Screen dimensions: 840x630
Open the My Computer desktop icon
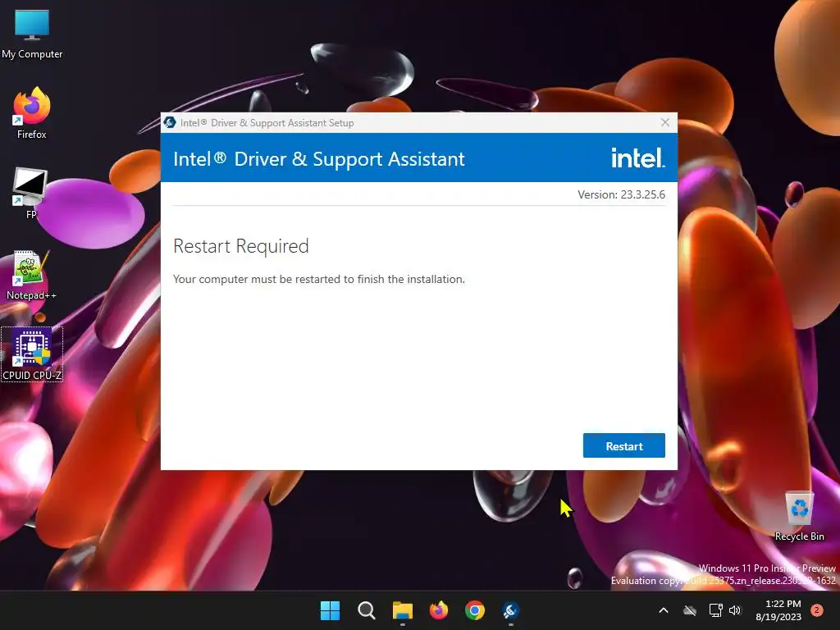click(x=32, y=34)
